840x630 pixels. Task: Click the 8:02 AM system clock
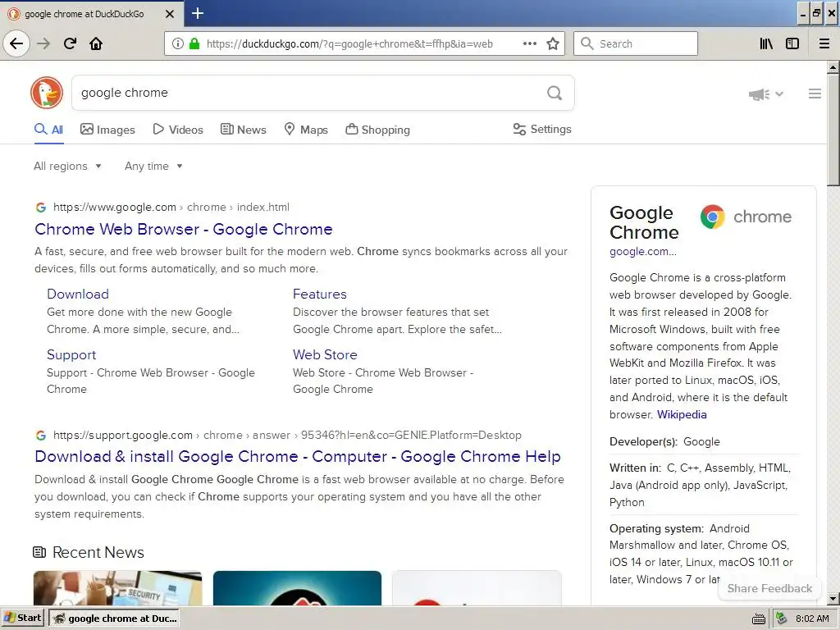coord(812,619)
